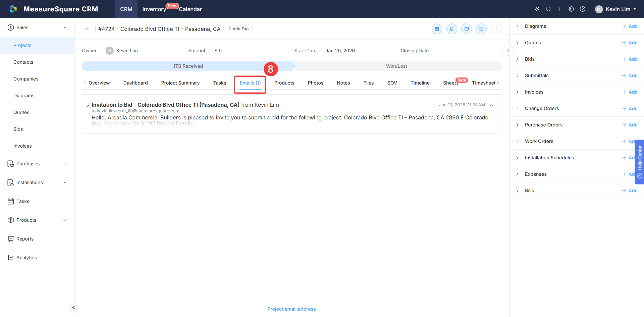Open global search magnifier in header
This screenshot has height=317, width=644.
tap(548, 9)
